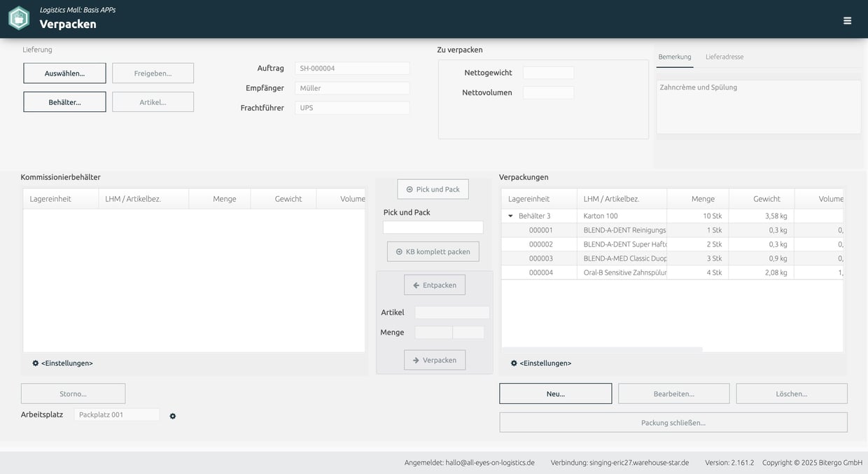This screenshot has height=474, width=868.
Task: Click LHM / Artikelbez. header in Verpackungen
Action: [x=622, y=199]
